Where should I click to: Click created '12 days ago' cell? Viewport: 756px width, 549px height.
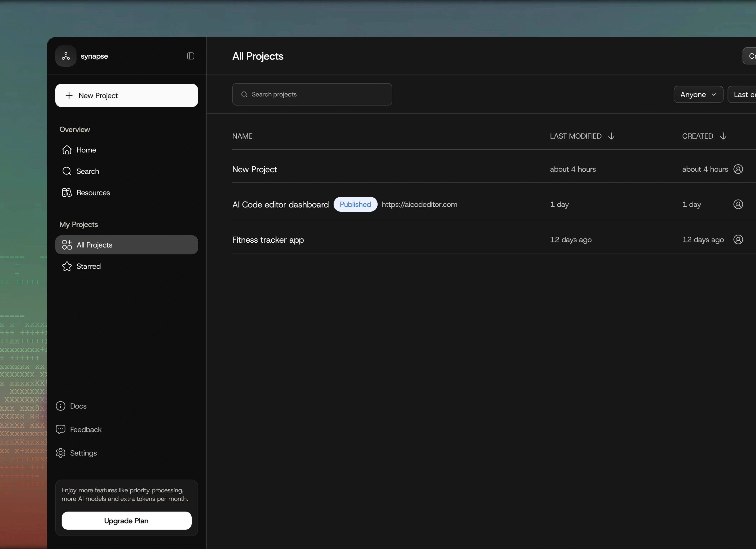pyautogui.click(x=703, y=240)
